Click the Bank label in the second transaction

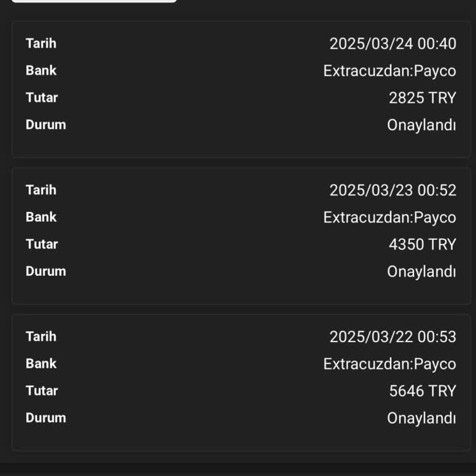[x=41, y=217]
